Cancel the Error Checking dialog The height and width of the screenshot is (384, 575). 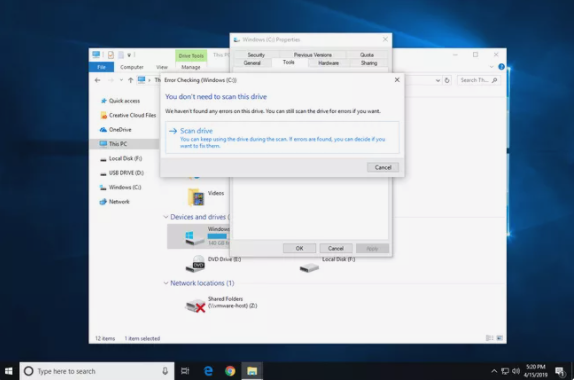pyautogui.click(x=383, y=167)
